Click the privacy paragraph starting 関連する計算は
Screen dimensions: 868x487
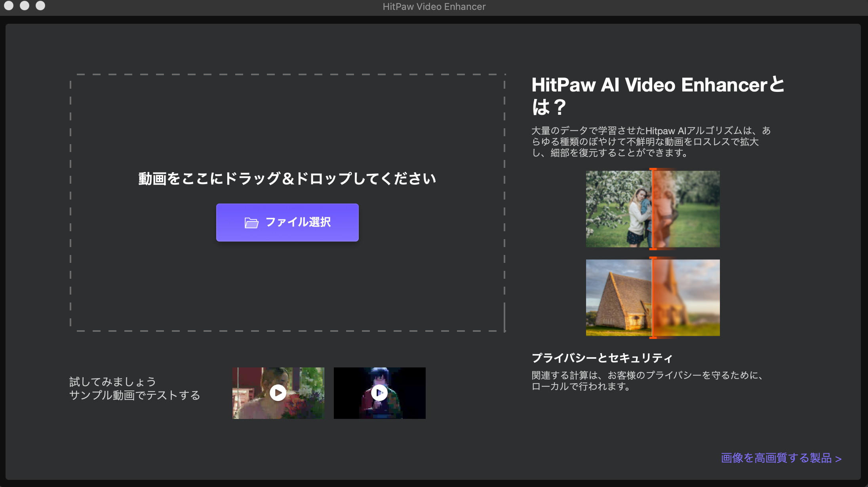647,380
